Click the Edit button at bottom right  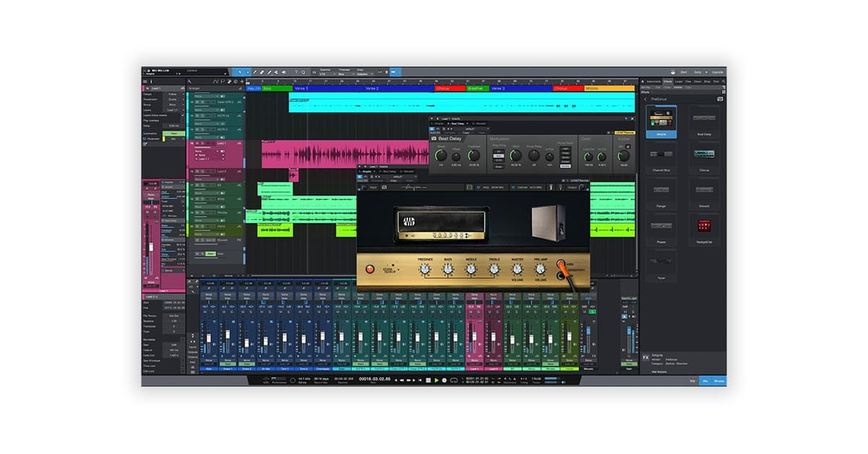692,380
